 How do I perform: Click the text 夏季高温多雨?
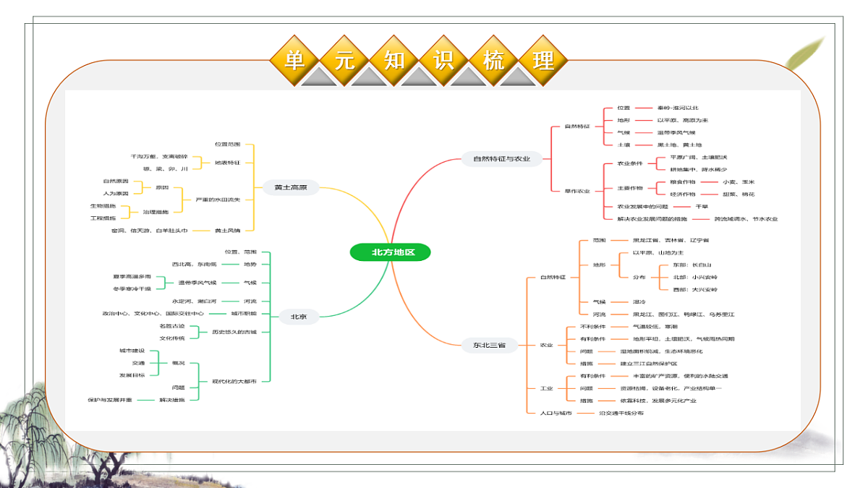132,276
